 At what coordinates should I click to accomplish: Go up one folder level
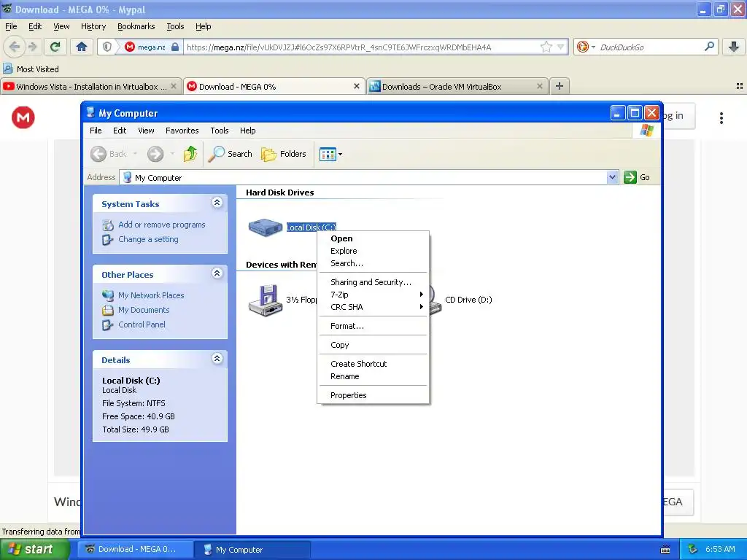(x=190, y=154)
